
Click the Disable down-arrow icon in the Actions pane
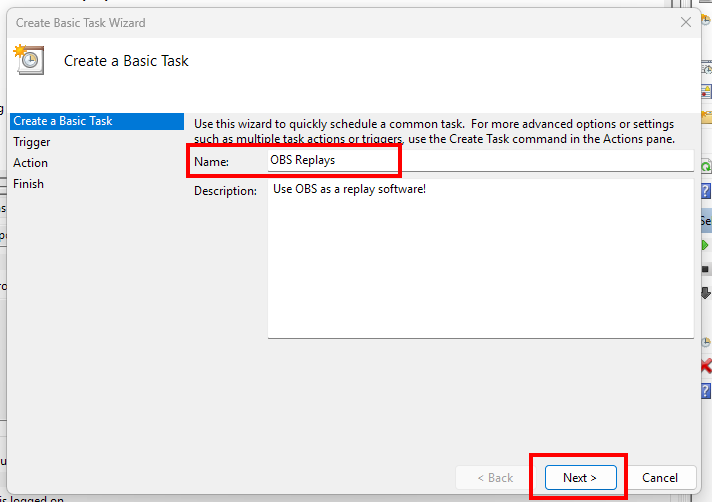click(x=706, y=293)
